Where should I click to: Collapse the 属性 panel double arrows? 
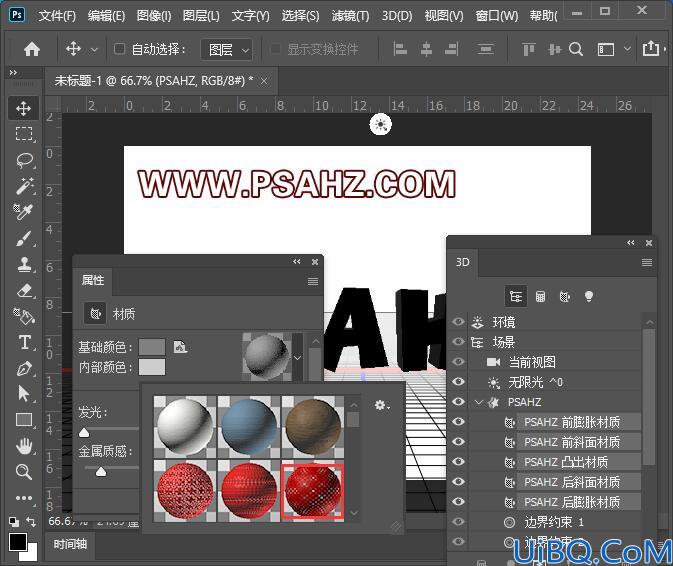point(297,261)
